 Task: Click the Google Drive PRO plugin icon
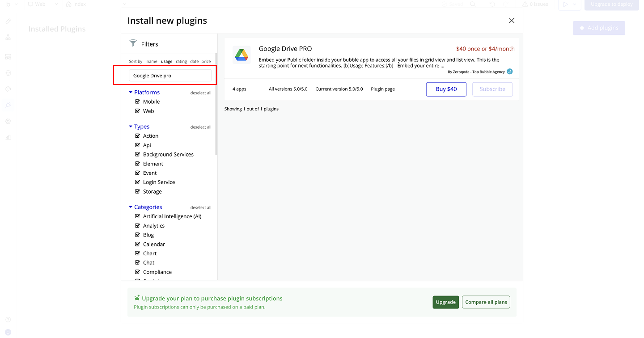click(x=241, y=55)
